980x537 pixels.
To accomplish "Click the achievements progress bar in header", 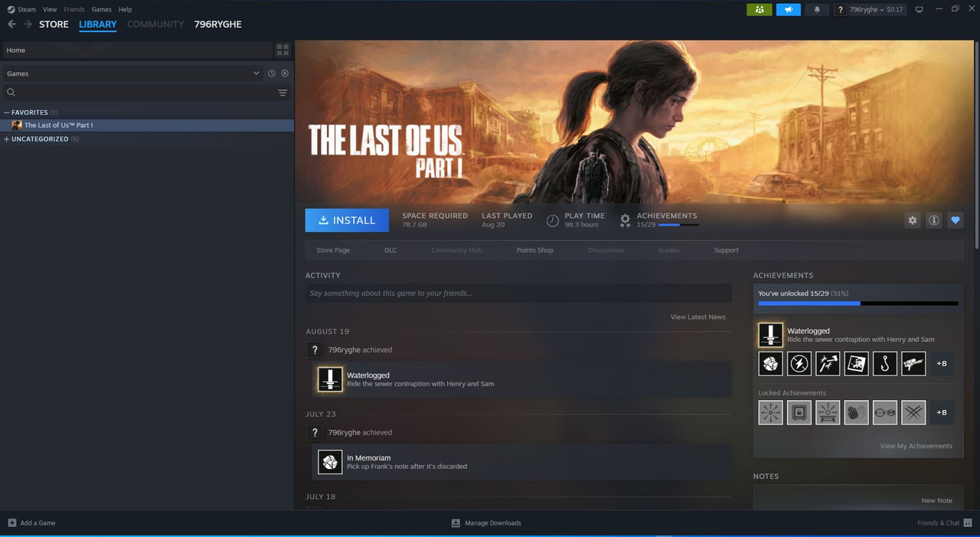I will [x=678, y=225].
